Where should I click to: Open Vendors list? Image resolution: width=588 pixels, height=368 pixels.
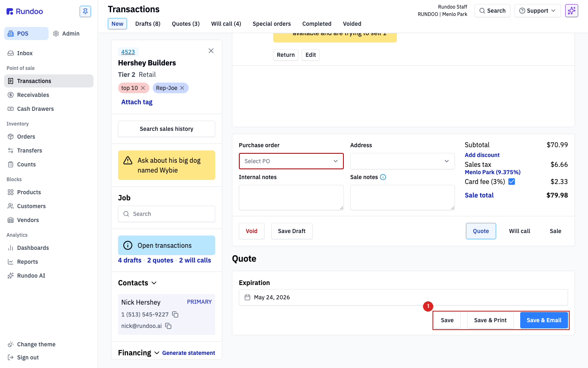coord(49,220)
